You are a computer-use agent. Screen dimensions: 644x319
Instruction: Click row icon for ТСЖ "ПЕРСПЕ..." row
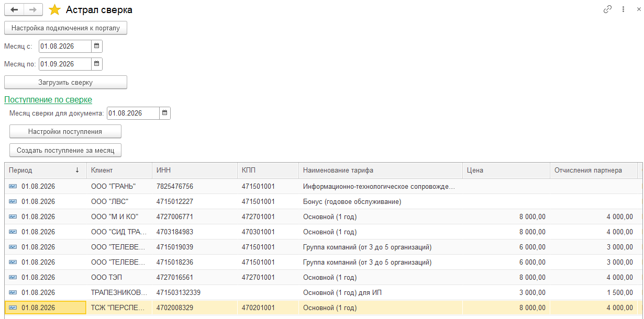coord(13,307)
